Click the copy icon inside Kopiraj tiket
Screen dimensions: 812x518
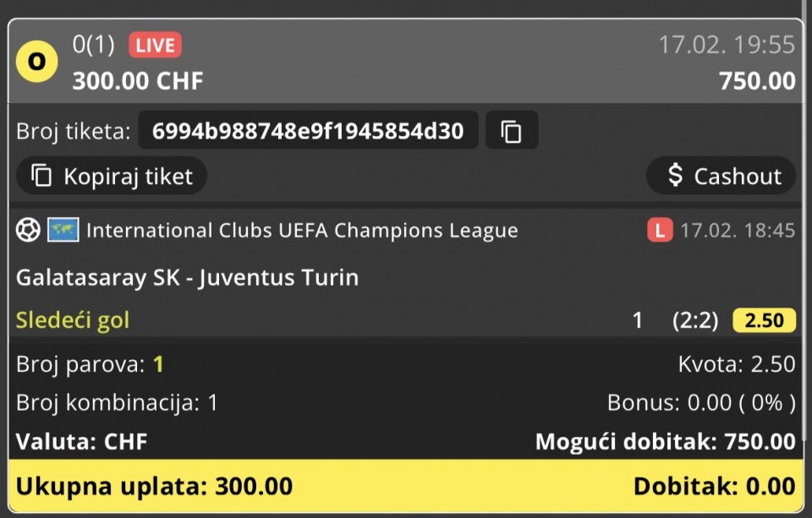click(x=41, y=176)
